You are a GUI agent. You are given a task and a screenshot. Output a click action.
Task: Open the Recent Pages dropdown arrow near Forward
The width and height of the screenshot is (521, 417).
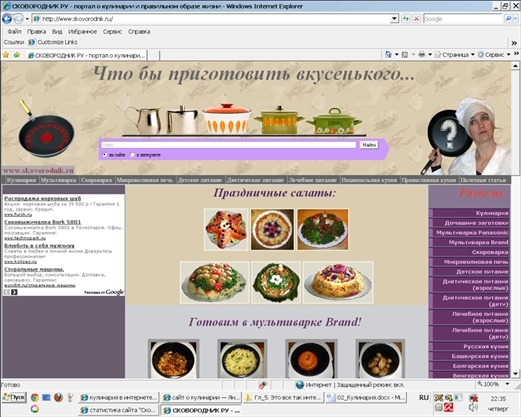coord(27,19)
